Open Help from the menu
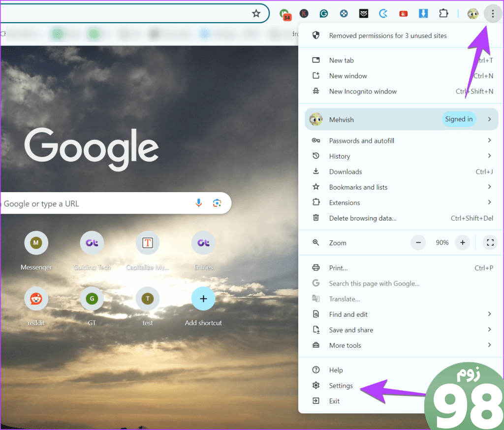 click(401, 370)
